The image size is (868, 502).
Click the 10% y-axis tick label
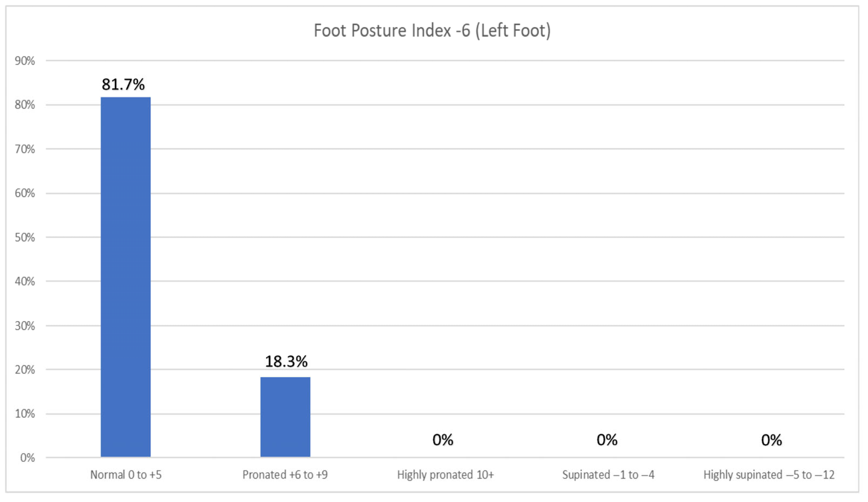[25, 413]
